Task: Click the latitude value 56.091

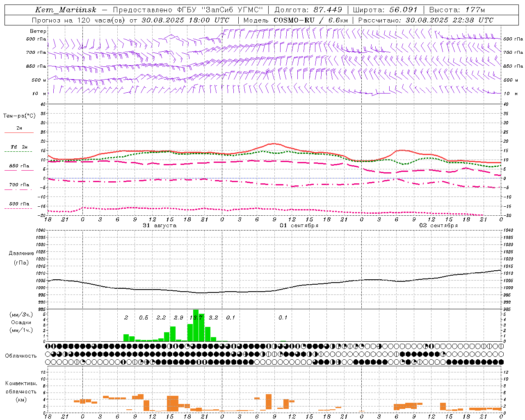Action: pyautogui.click(x=403, y=10)
